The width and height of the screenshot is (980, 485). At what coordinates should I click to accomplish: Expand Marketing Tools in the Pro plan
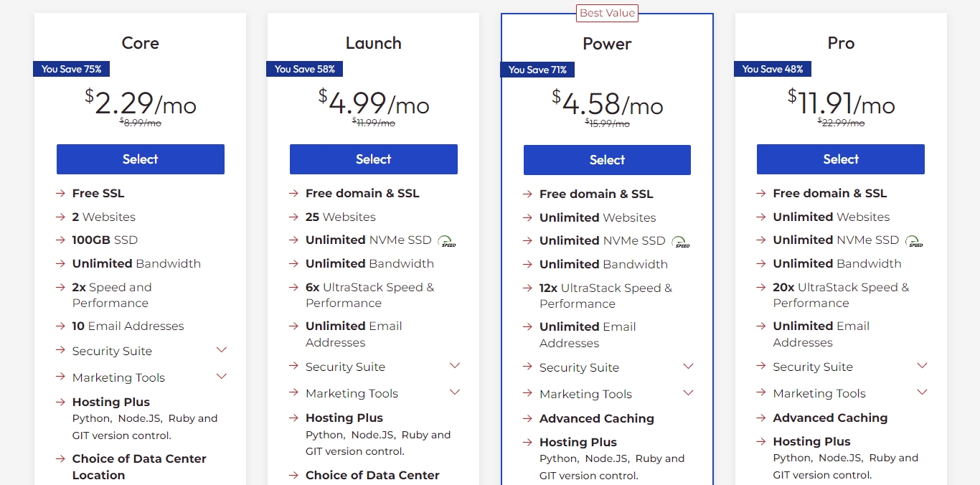tap(923, 392)
